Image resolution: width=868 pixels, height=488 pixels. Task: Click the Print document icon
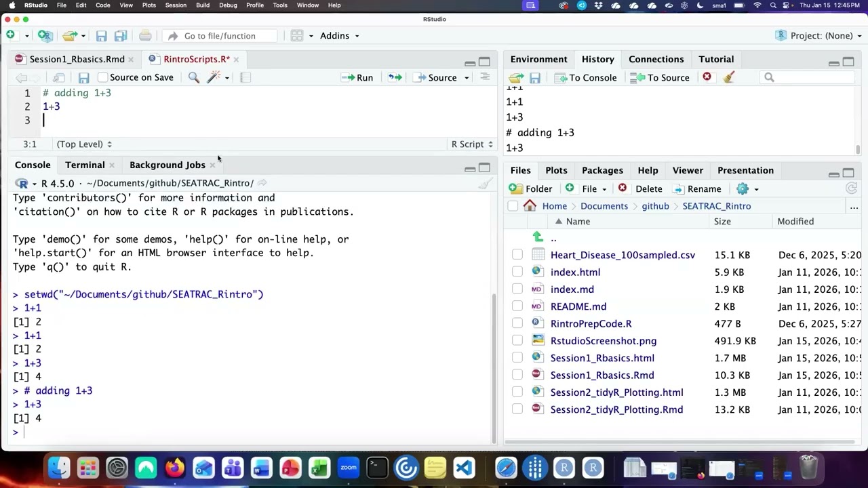click(x=145, y=36)
